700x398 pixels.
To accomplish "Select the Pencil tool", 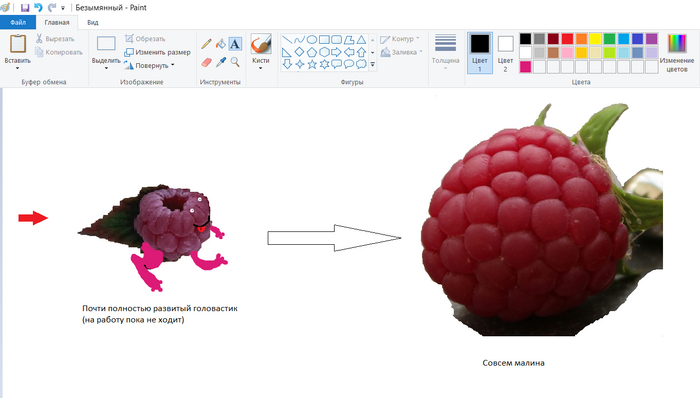I will [x=206, y=44].
